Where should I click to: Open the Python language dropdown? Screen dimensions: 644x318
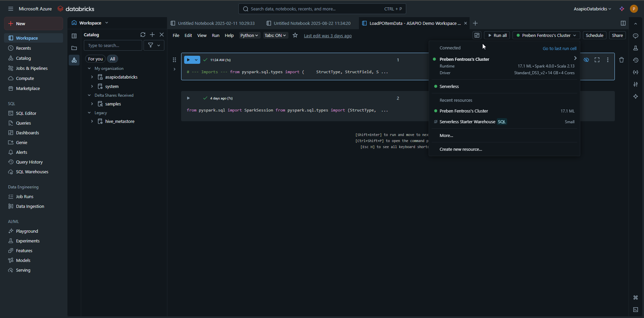pos(249,35)
